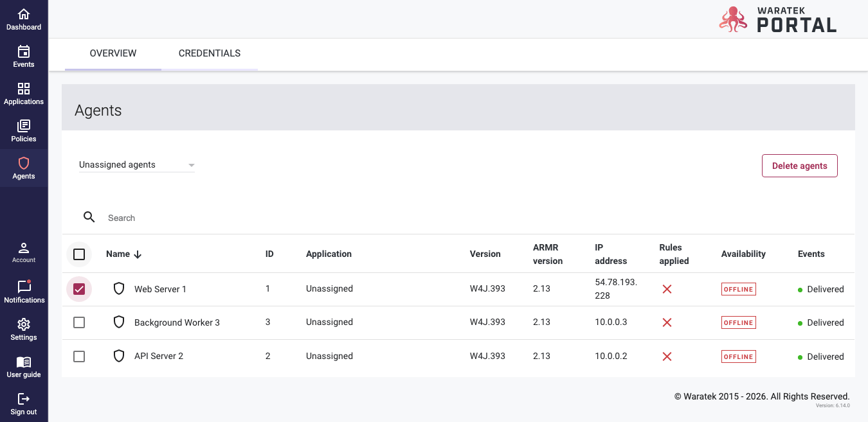
Task: Check the Background Worker 3 checkbox
Action: click(x=79, y=322)
